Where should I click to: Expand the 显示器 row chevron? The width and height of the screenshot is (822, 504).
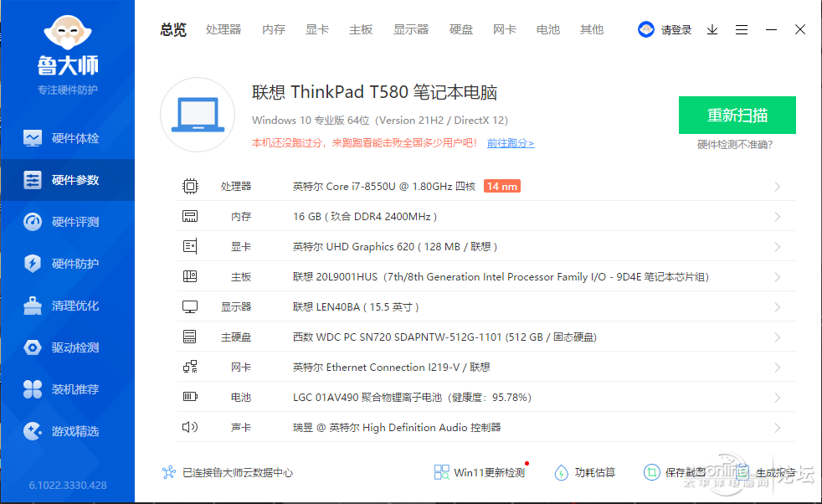pyautogui.click(x=778, y=307)
